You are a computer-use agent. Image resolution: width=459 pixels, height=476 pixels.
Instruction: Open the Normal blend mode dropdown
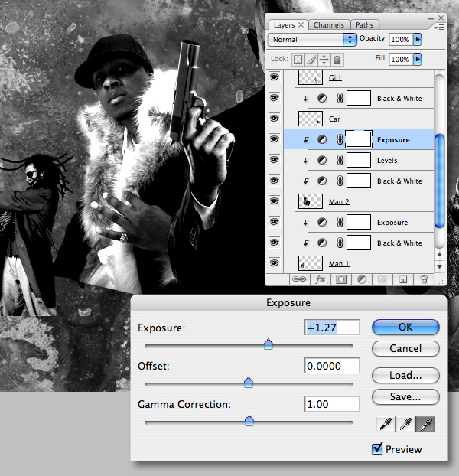tap(312, 40)
